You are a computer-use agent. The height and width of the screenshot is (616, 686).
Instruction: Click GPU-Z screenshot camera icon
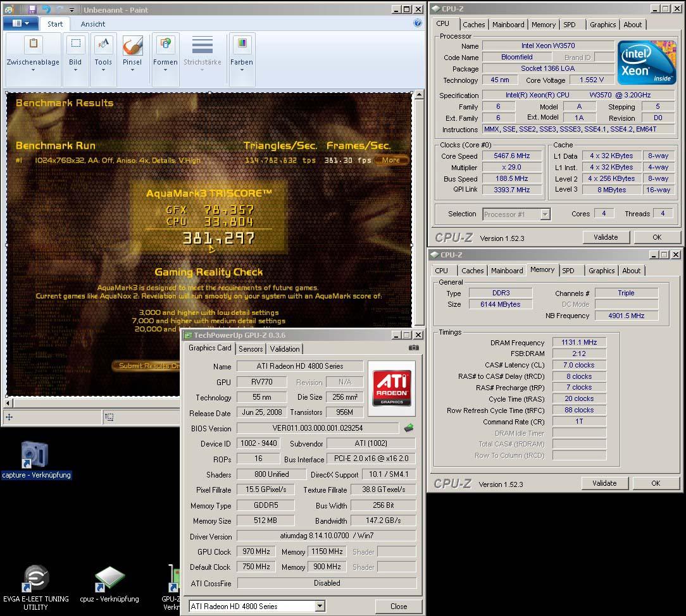click(x=413, y=348)
